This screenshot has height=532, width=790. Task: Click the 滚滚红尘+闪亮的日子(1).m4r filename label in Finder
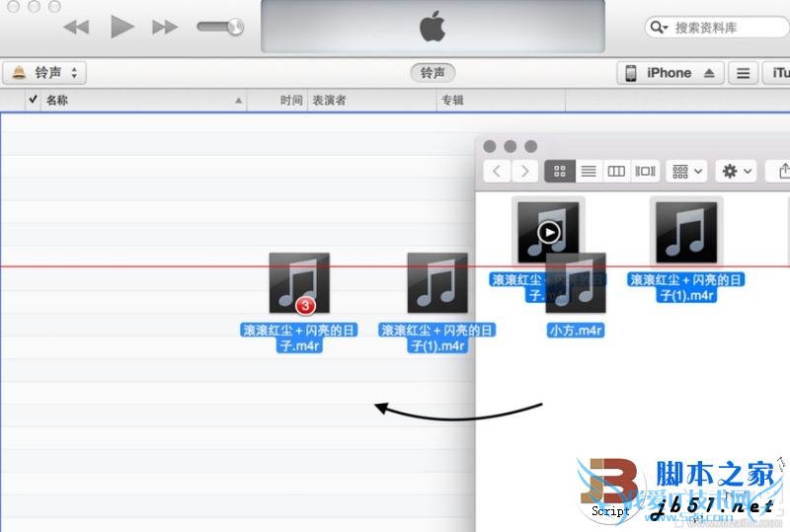686,287
